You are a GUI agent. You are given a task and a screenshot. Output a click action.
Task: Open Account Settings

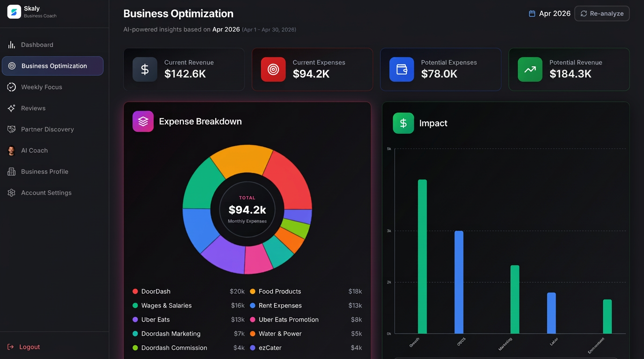click(53, 193)
